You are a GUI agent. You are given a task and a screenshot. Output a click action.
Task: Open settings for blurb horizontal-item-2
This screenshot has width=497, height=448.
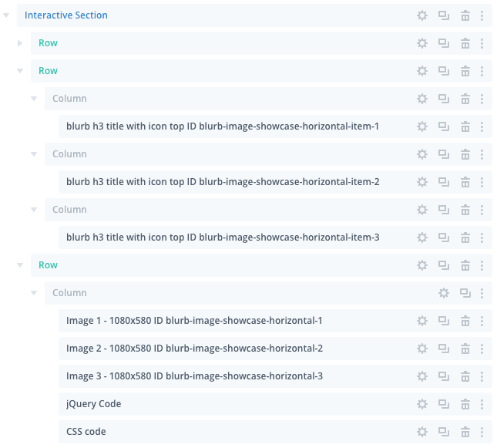tap(422, 182)
